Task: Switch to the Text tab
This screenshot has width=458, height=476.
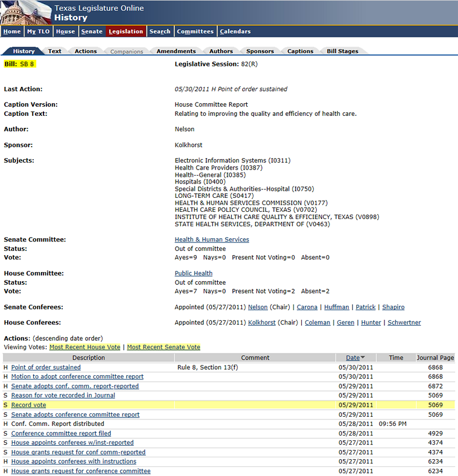Action: click(x=55, y=51)
